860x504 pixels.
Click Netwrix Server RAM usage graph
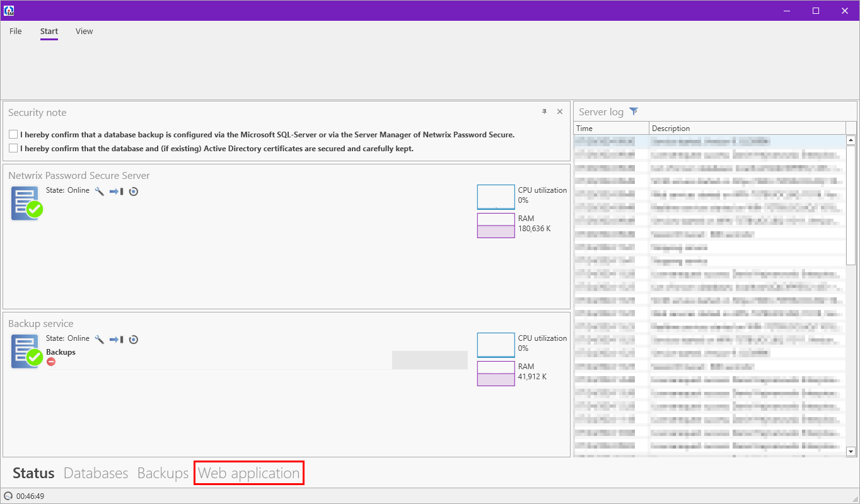pyautogui.click(x=496, y=226)
